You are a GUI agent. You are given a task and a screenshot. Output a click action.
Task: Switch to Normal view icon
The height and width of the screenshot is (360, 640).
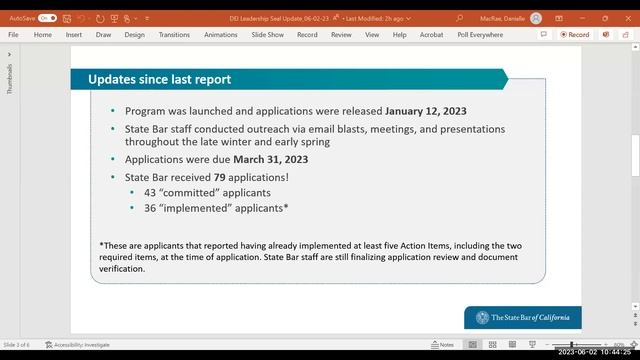(x=473, y=345)
